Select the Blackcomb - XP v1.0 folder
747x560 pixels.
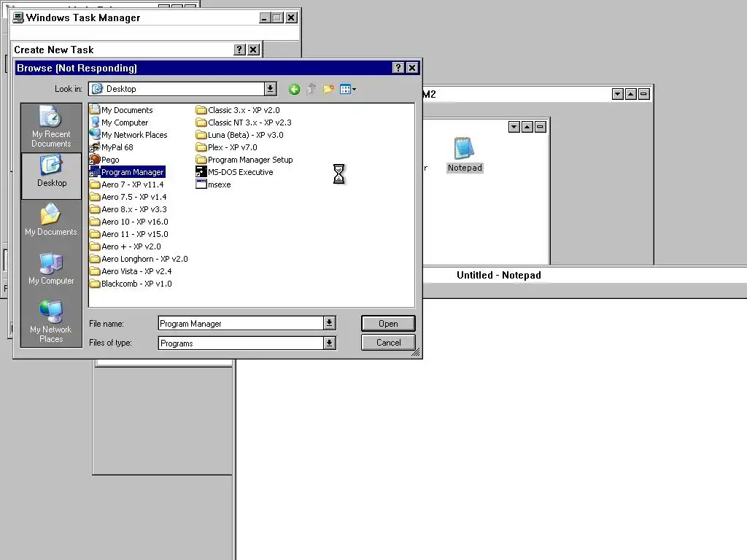pyautogui.click(x=131, y=284)
